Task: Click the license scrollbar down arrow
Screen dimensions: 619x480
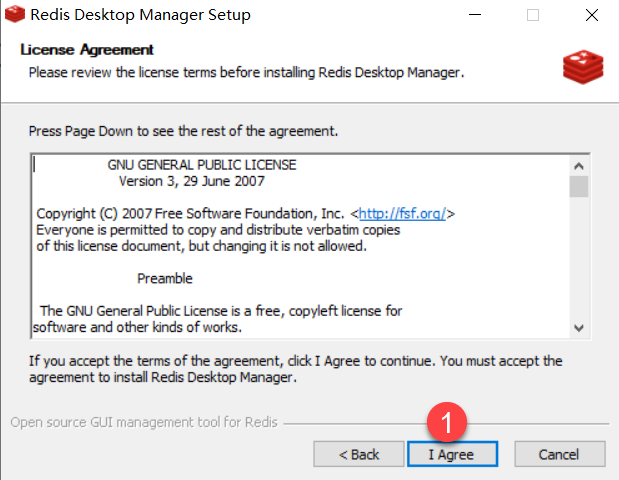Action: (579, 328)
